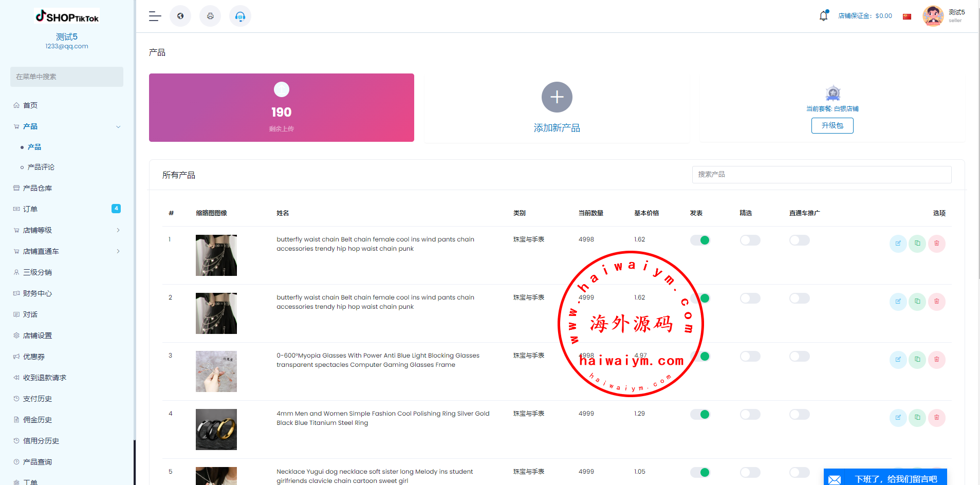Viewport: 980px width, 485px height.
Task: Open the 订单 menu item in sidebar
Action: [30, 209]
